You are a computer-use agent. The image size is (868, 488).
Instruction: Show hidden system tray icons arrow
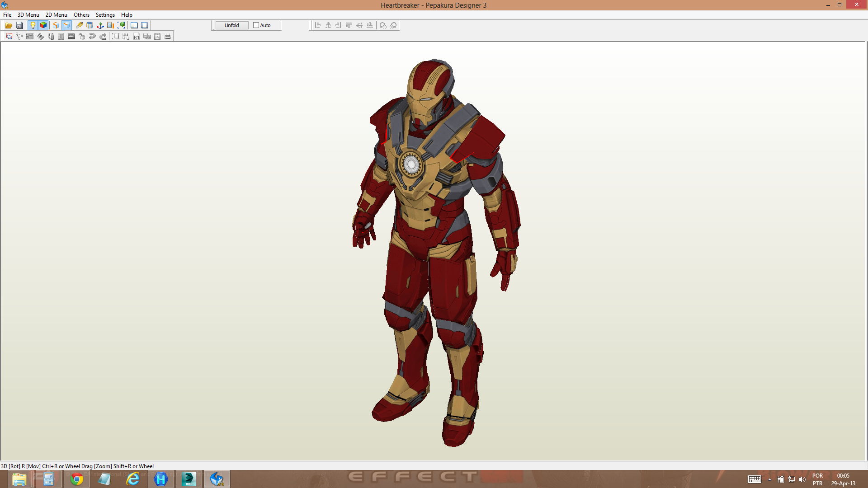[769, 479]
